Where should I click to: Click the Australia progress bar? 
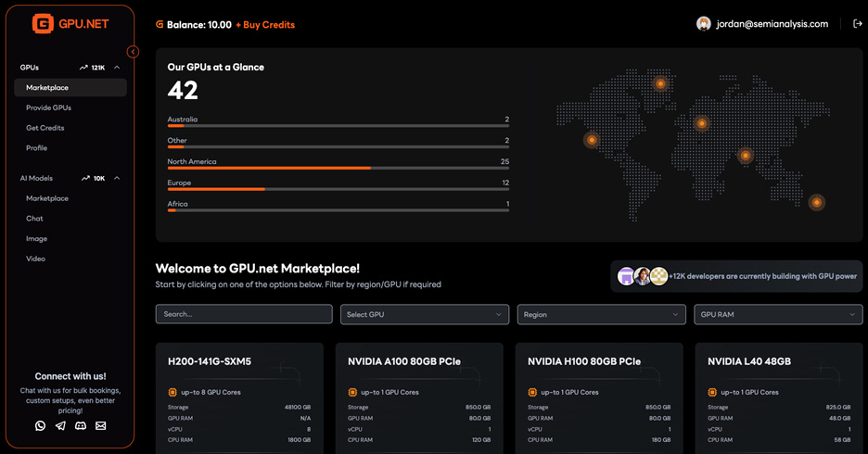point(338,125)
